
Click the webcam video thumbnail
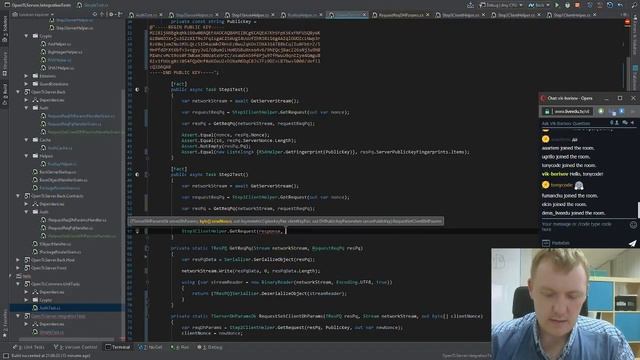pyautogui.click(x=566, y=304)
